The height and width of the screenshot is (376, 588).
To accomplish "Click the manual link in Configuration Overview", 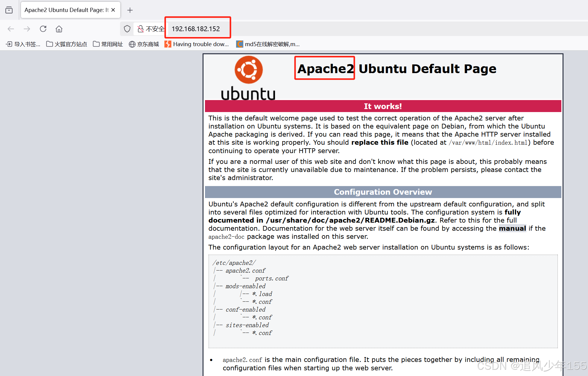I will (x=512, y=229).
